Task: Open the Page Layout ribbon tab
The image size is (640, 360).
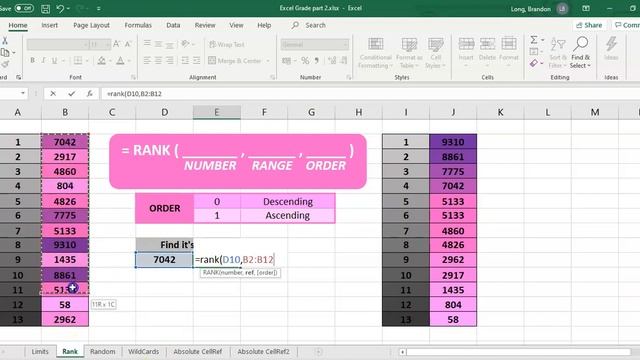Action: [x=91, y=25]
